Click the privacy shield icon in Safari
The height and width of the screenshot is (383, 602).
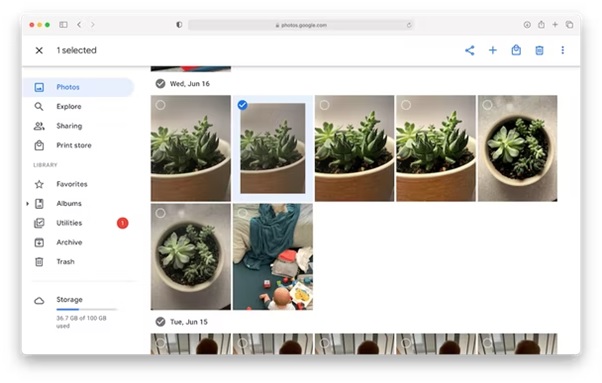(x=179, y=25)
